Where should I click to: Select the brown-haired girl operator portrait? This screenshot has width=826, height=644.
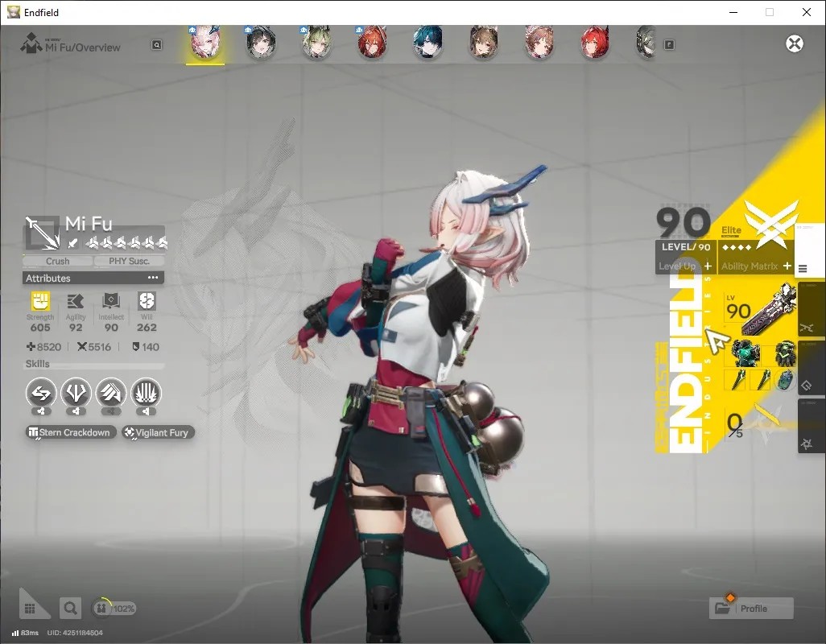tap(539, 43)
